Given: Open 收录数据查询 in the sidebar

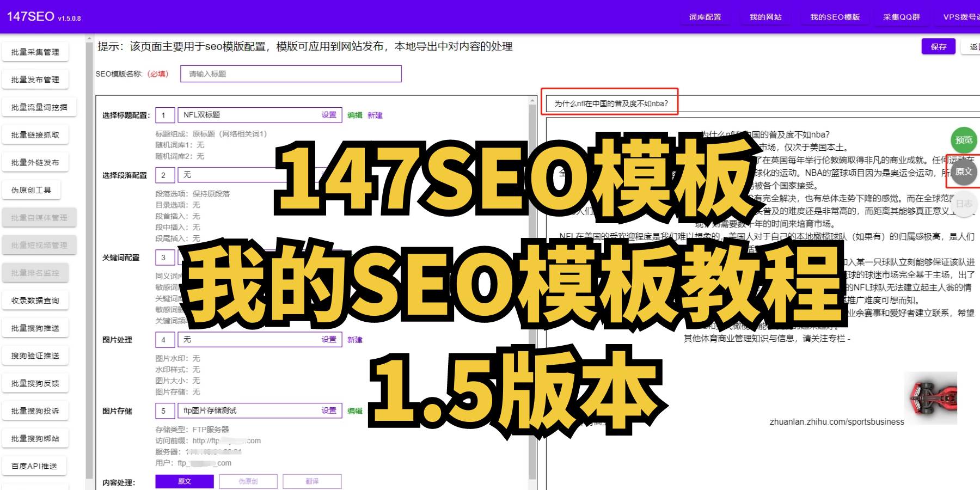Looking at the screenshot, I should pos(35,301).
